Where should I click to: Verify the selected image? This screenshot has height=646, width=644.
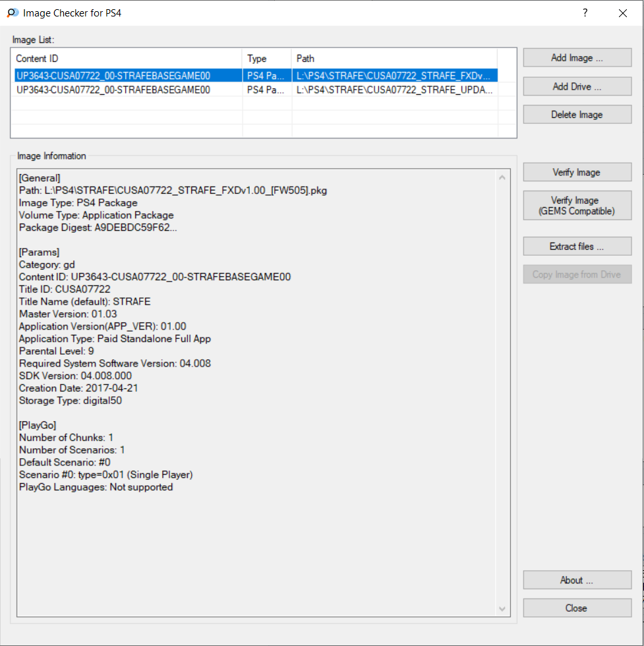point(577,172)
